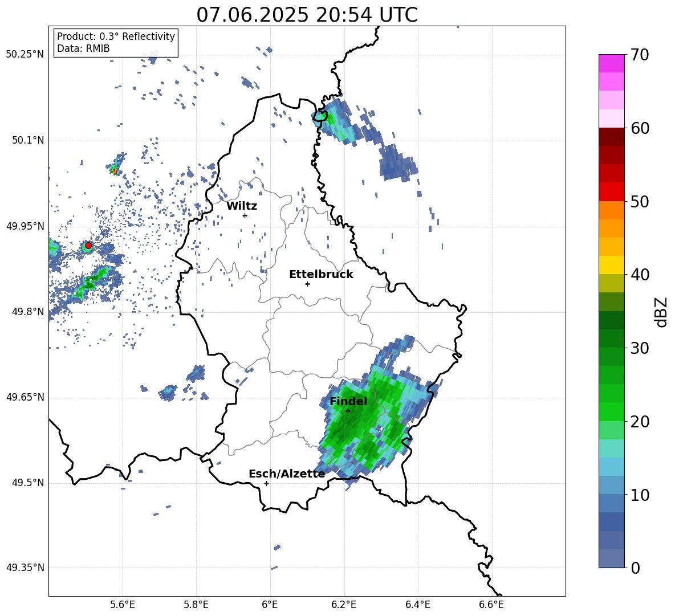Click the 5.6°E longitude tick label
Screen dimensions: 675x616
pyautogui.click(x=122, y=605)
